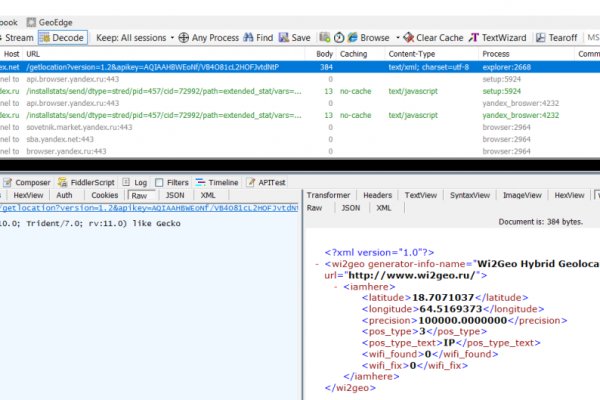Switch to response ImageView tab
The image size is (600, 400).
523,195
